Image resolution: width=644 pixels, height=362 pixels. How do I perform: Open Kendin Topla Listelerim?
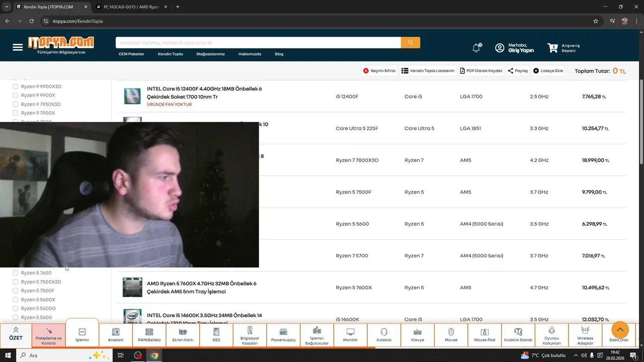[428, 71]
